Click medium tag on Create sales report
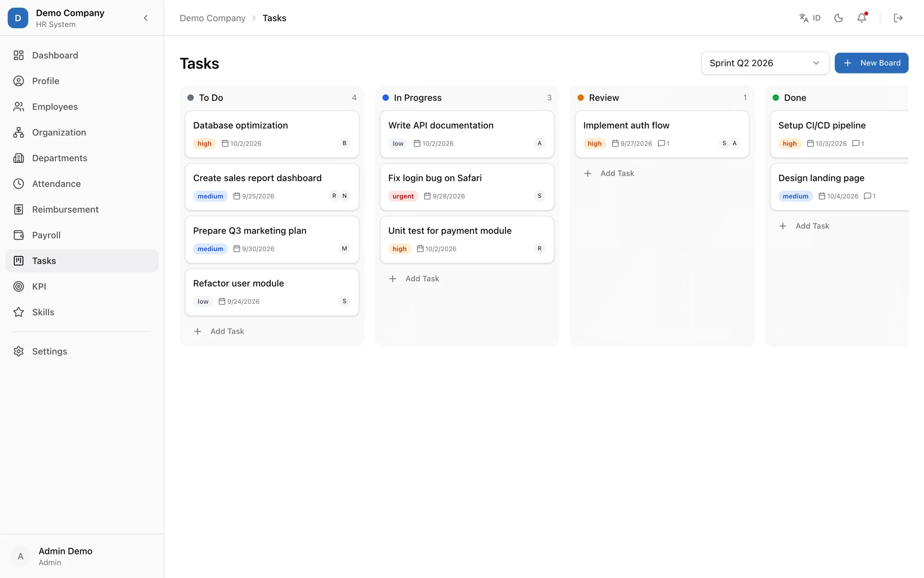The width and height of the screenshot is (924, 578). pos(210,196)
